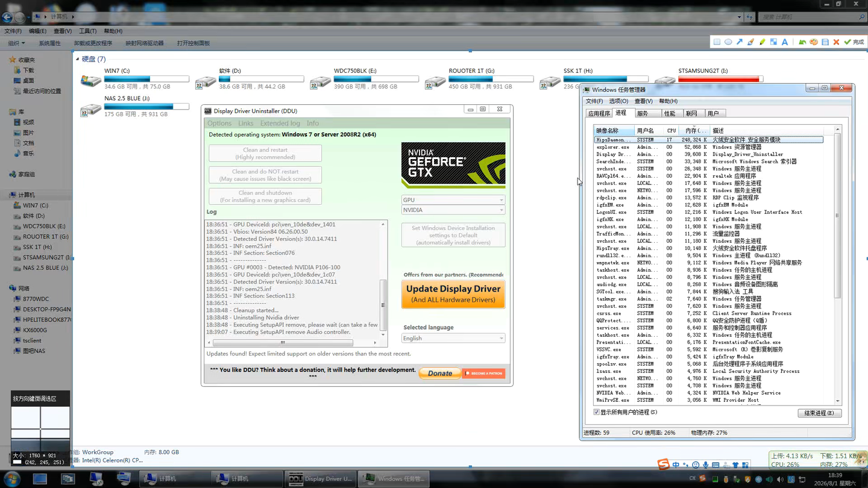Open the GPU device type dropdown
This screenshot has height=488, width=868.
tap(453, 200)
